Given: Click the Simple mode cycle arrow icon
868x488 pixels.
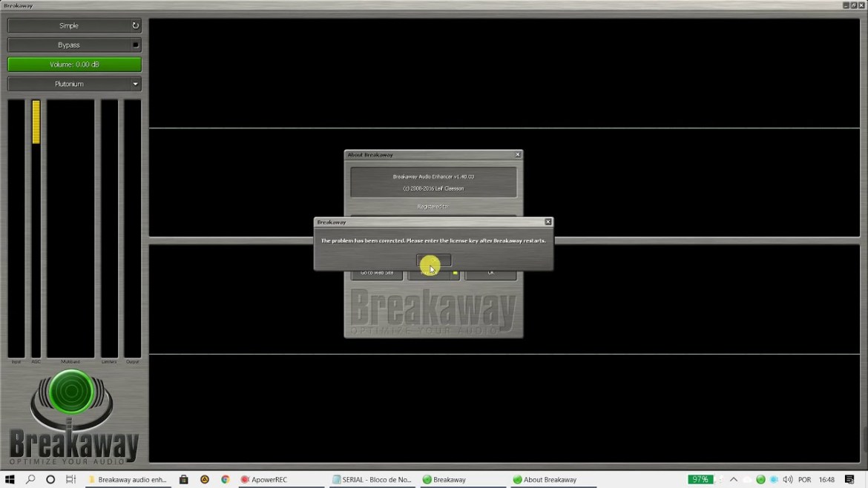Looking at the screenshot, I should (135, 26).
